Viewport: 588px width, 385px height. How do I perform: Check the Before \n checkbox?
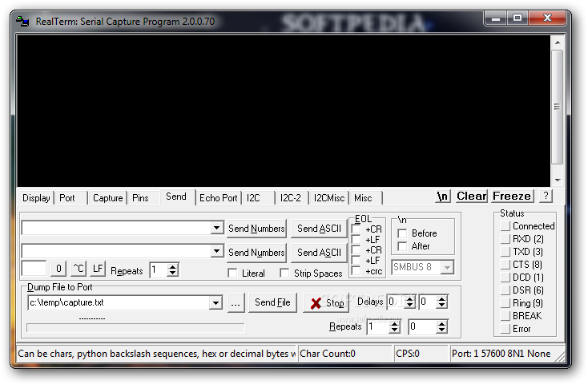pos(402,233)
